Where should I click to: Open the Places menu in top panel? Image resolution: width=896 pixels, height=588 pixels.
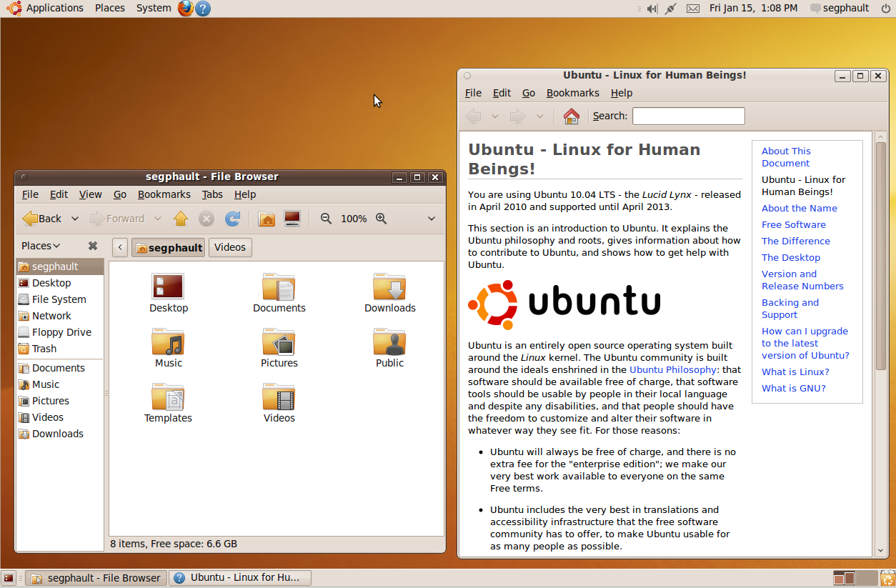tap(110, 8)
